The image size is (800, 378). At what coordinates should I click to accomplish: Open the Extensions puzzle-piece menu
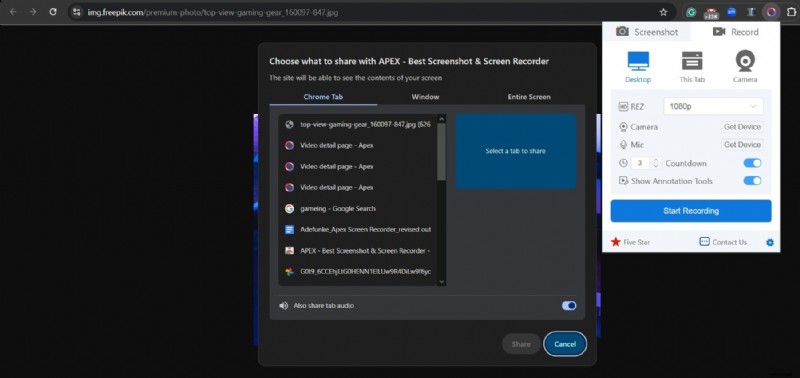click(791, 12)
